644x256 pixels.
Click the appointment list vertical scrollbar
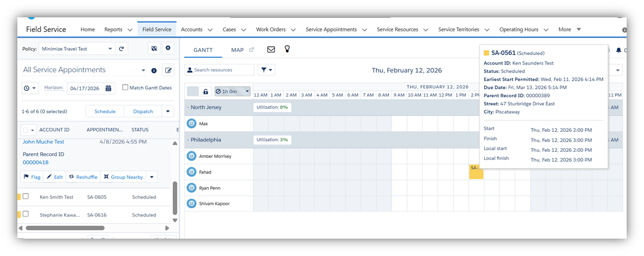174,197
